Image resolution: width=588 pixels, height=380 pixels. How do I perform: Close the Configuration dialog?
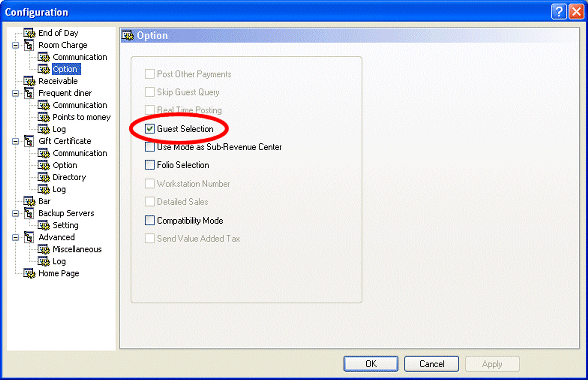[x=576, y=12]
